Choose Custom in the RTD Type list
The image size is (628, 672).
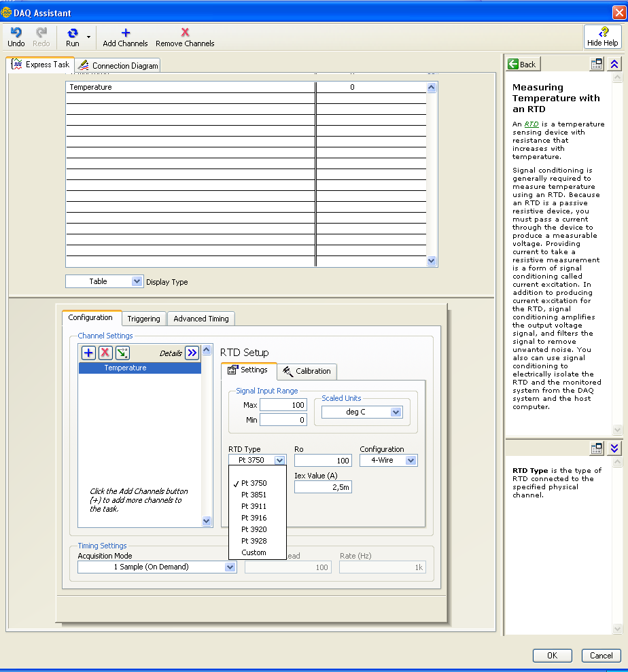coord(254,552)
